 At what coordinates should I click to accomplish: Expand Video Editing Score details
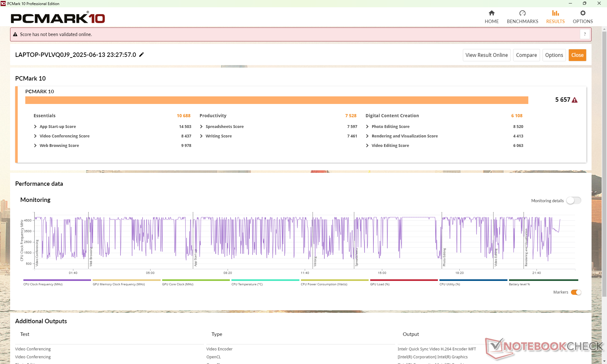coord(367,145)
